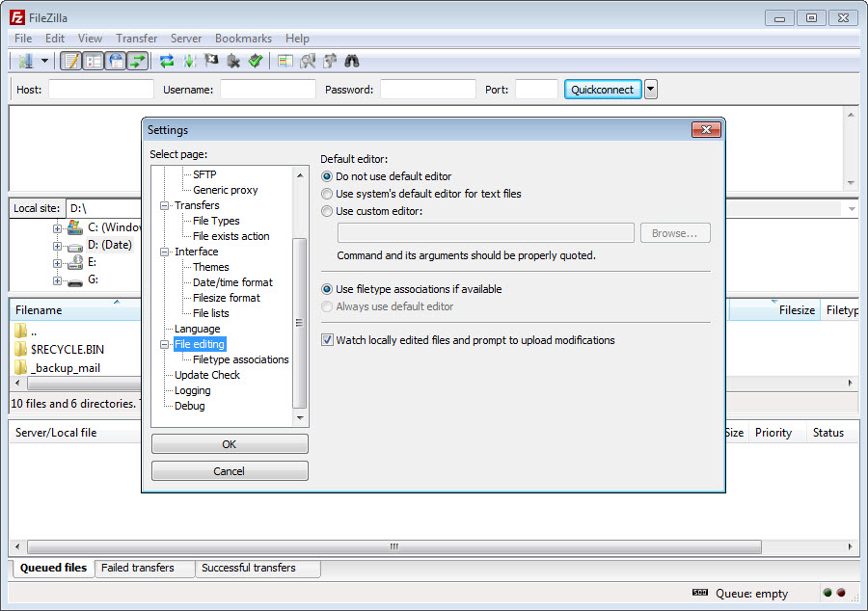Click the Username input field

268,89
